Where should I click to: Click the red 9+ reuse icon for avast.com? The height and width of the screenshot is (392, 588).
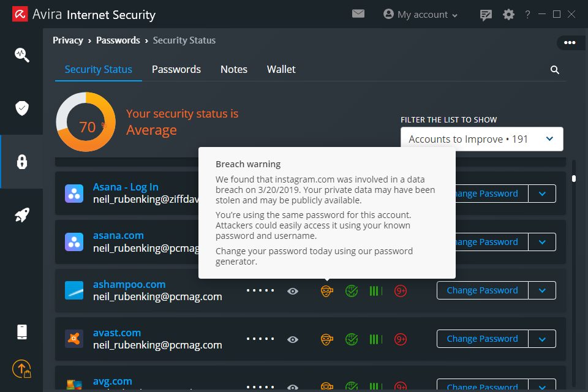[401, 339]
